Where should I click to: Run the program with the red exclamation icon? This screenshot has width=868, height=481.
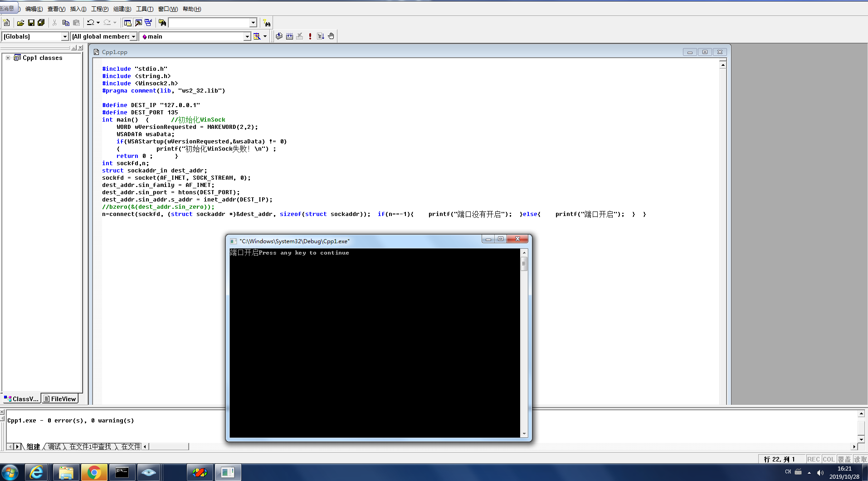(x=310, y=36)
